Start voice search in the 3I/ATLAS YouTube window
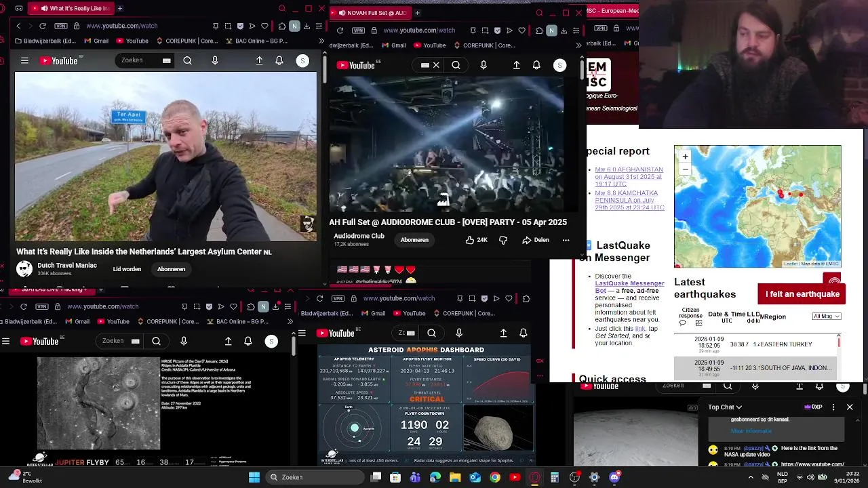Image resolution: width=868 pixels, height=488 pixels. coord(184,341)
